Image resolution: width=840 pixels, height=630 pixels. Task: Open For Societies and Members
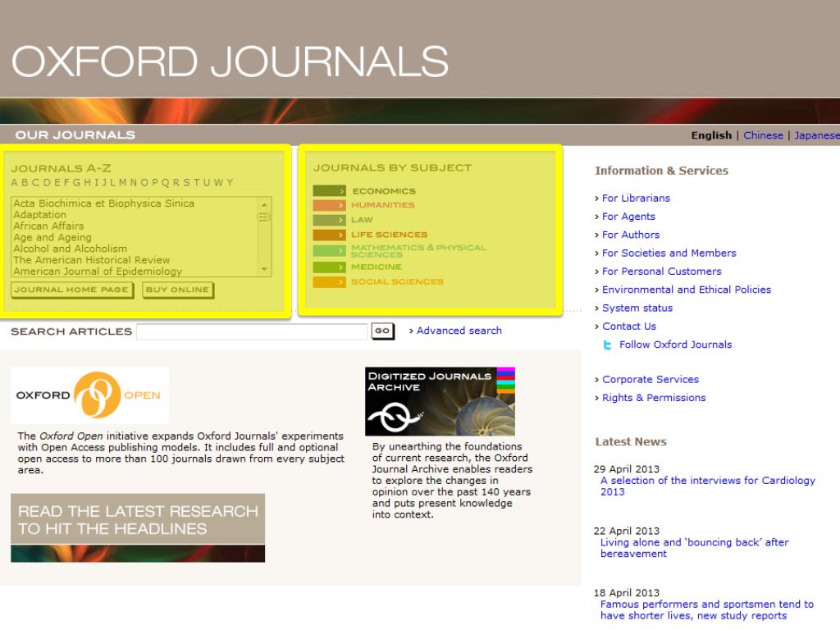[x=669, y=253]
